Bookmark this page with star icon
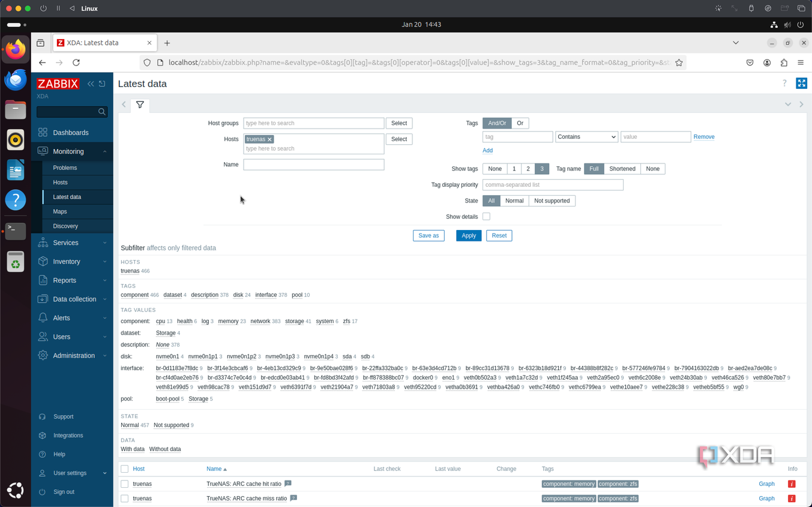Viewport: 812px width, 507px height. coord(679,62)
